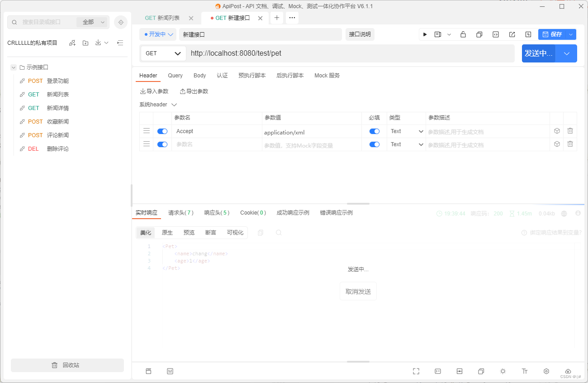Viewport: 588px width, 383px height.
Task: Open the save button dropdown arrow
Action: click(x=571, y=34)
